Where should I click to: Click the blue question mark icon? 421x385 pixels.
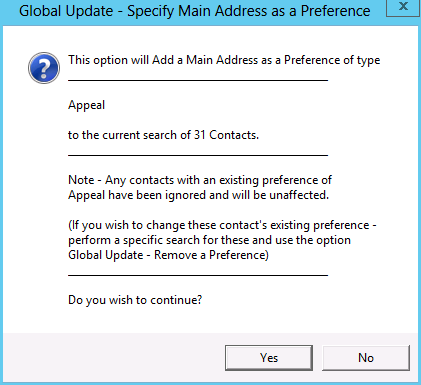point(44,68)
